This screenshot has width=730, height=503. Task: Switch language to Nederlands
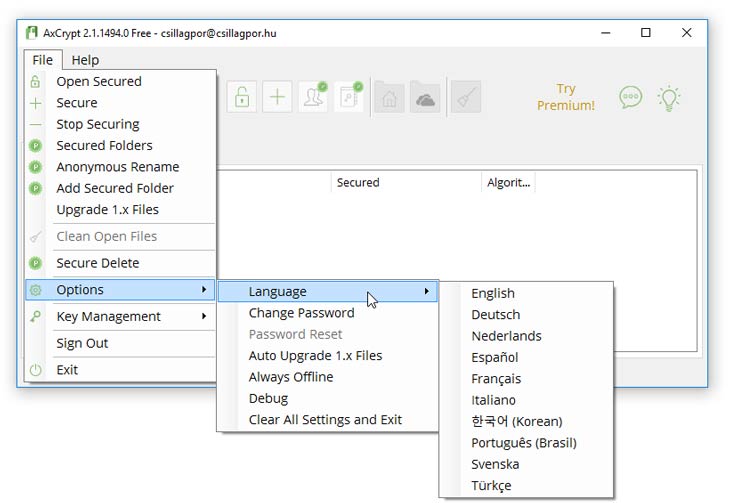pos(526,336)
